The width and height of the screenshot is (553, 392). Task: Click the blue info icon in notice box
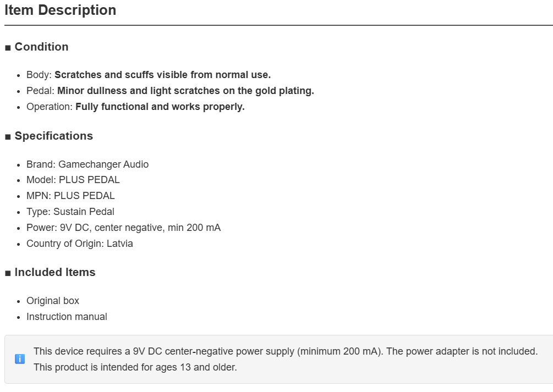[x=20, y=359]
